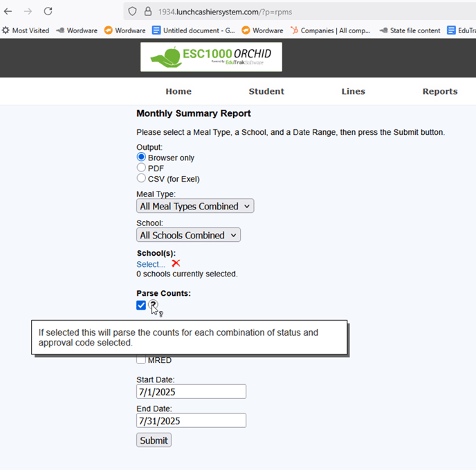The width and height of the screenshot is (476, 470).
Task: Uncheck the Parse Counts checkbox
Action: [x=141, y=305]
